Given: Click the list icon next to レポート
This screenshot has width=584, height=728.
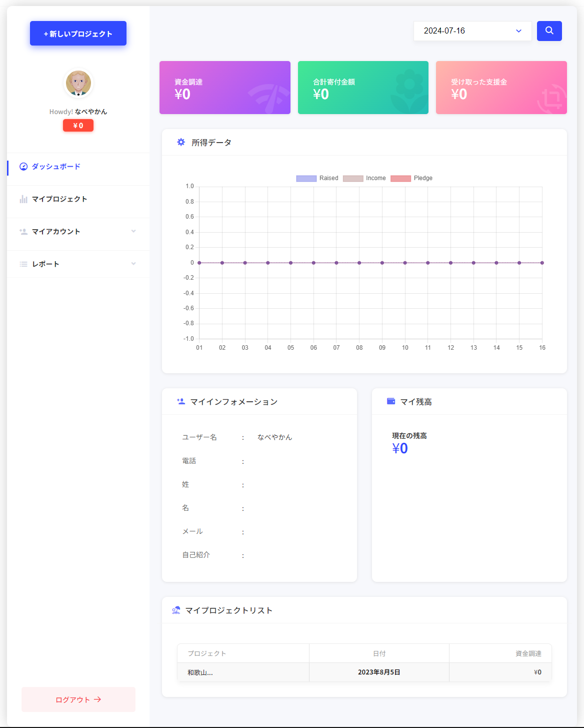Looking at the screenshot, I should [23, 264].
